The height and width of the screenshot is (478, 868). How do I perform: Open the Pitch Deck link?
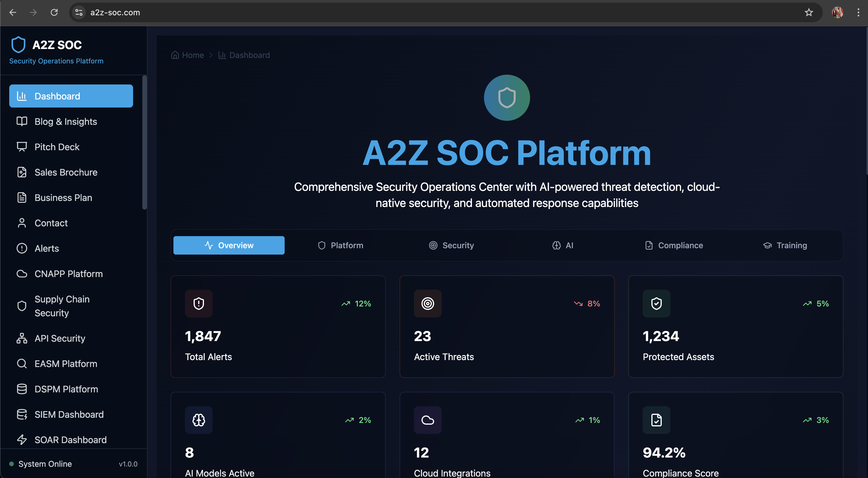[71, 147]
